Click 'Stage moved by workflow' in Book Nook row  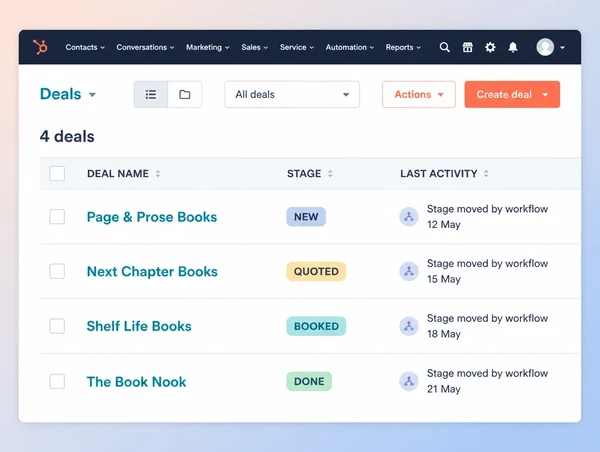click(488, 373)
